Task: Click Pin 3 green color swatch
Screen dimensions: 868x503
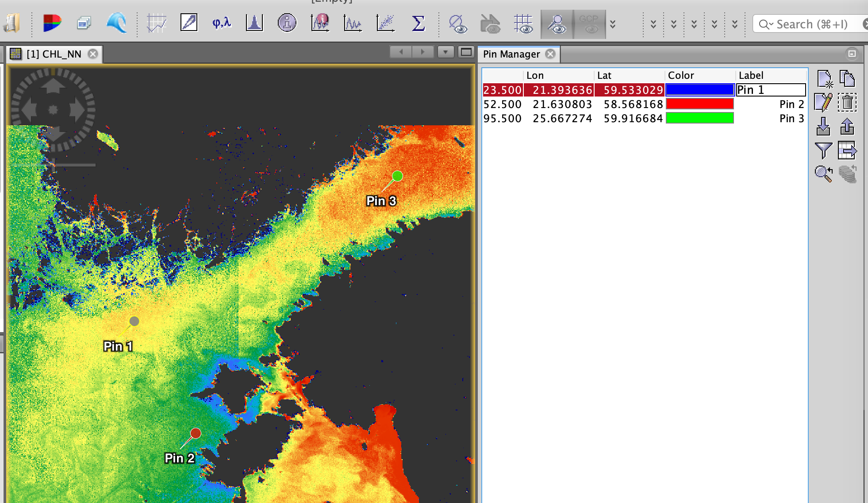Action: [x=700, y=118]
